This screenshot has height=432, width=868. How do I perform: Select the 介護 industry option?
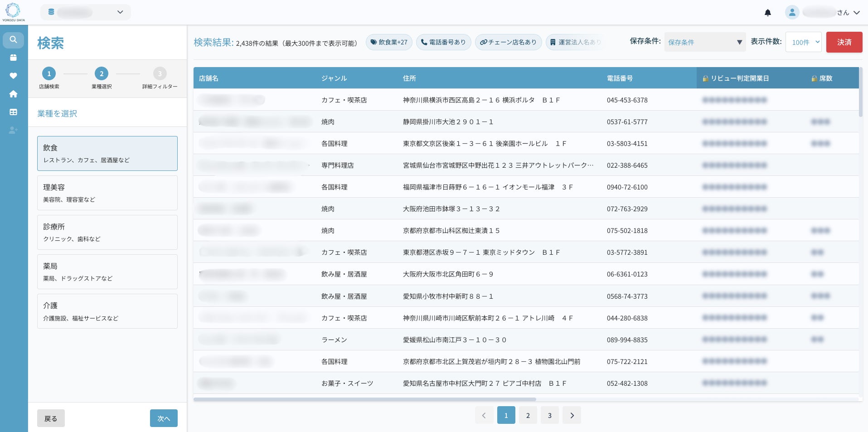107,311
